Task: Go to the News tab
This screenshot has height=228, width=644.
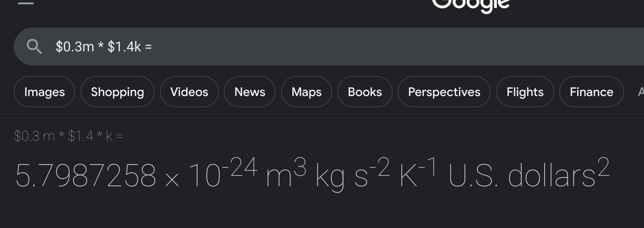Action: click(x=250, y=92)
